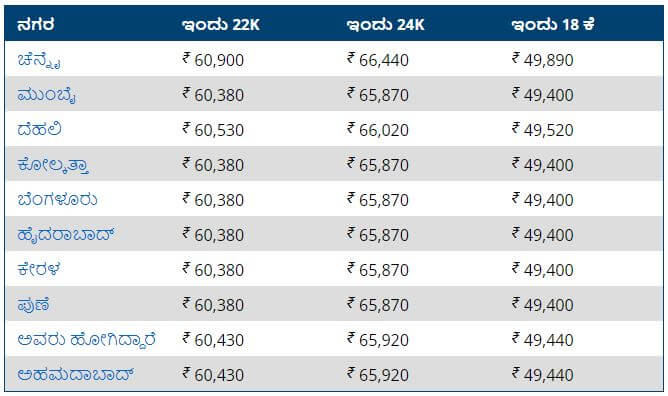The width and height of the screenshot is (668, 396).
Task: Select Delhi 24K price ₹ 66,020
Action: tap(378, 129)
